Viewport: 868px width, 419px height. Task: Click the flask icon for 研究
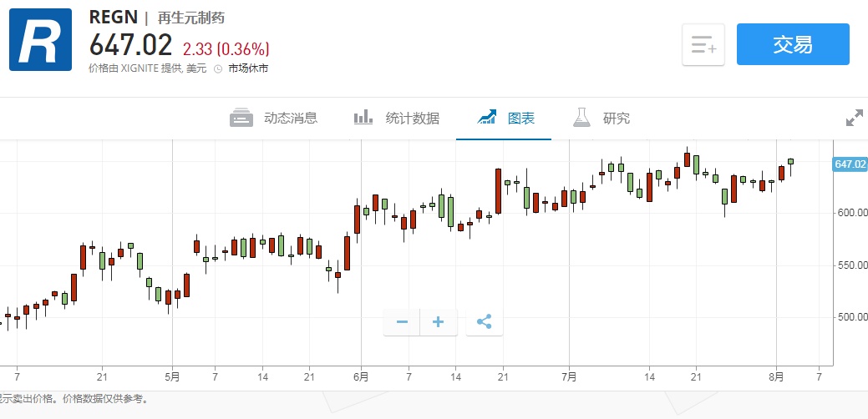[581, 118]
